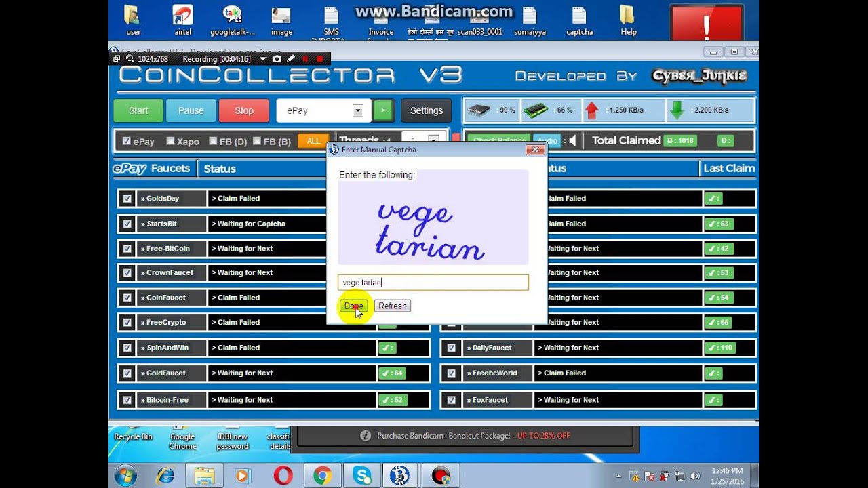Open the captcha desktop file
This screenshot has height=488, width=868.
[x=579, y=20]
